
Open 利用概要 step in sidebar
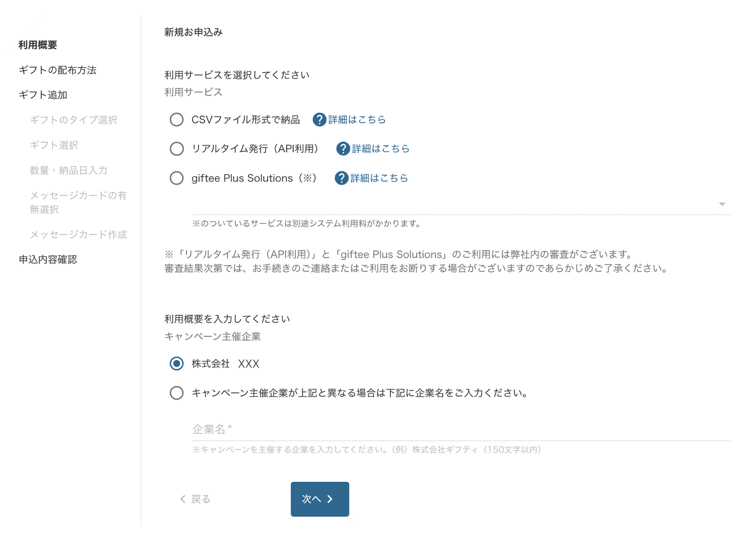click(x=38, y=45)
